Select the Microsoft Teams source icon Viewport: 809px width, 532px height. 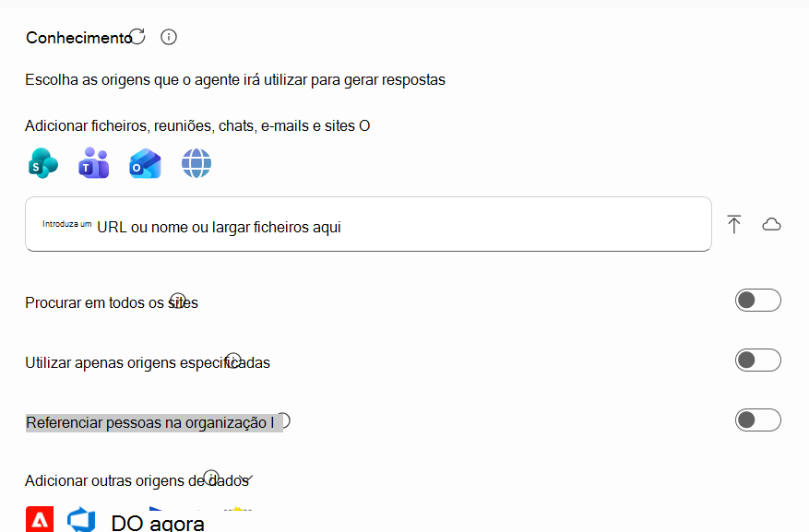pyautogui.click(x=93, y=163)
